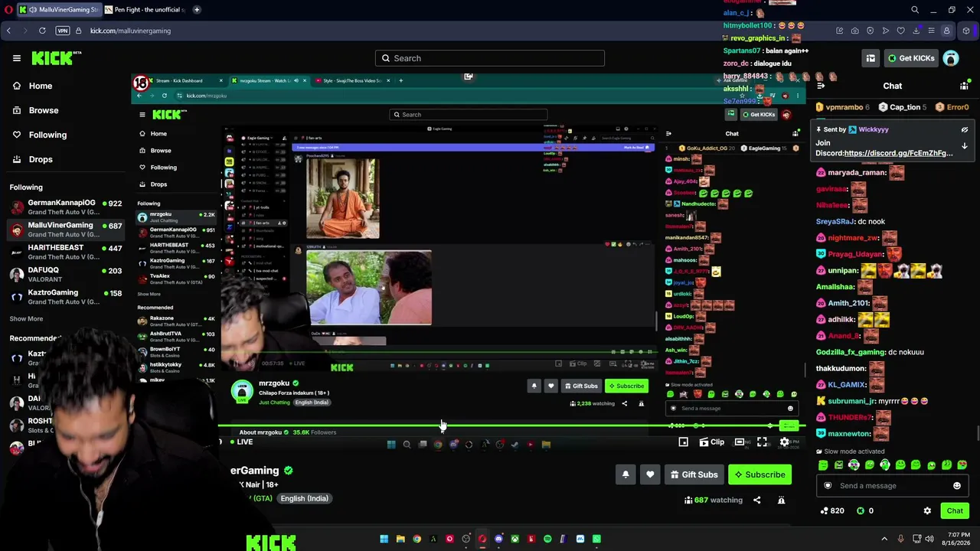Open Drops in the sidebar

coord(41,159)
